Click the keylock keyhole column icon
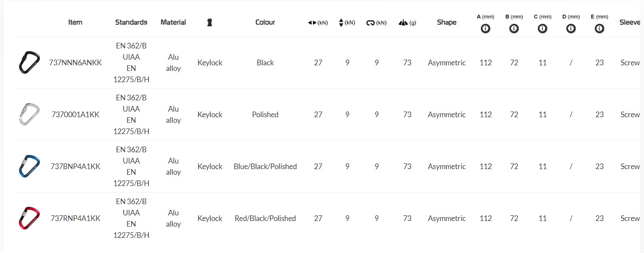This screenshot has height=253, width=644. click(x=210, y=22)
